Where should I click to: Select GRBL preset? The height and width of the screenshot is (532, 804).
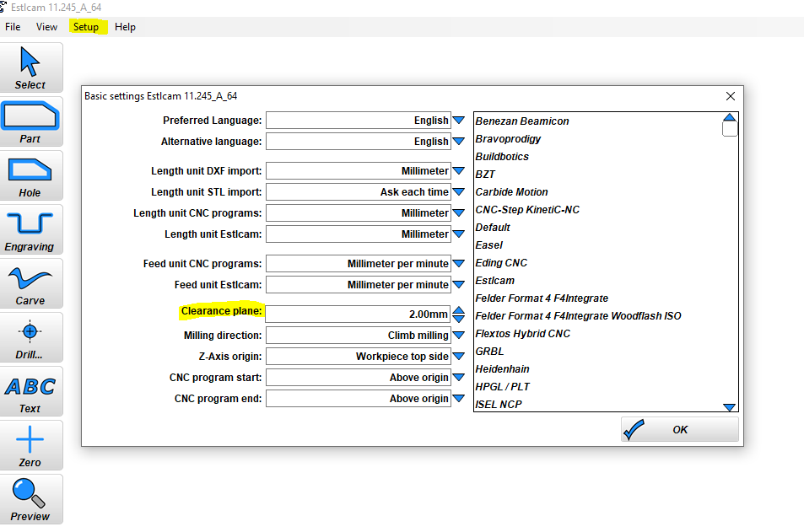489,352
